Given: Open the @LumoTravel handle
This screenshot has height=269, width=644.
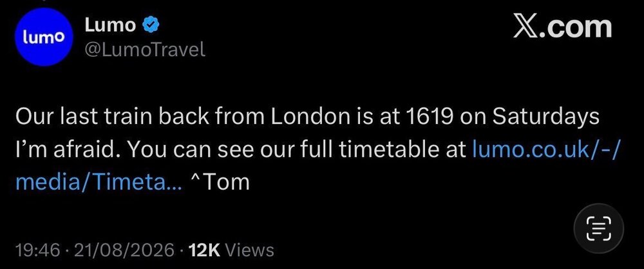Looking at the screenshot, I should click(x=145, y=50).
